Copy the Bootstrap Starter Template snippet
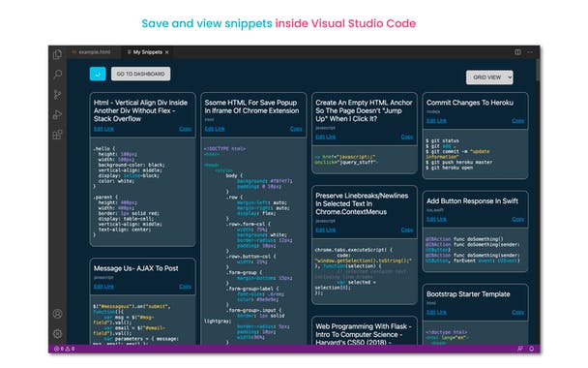The height and width of the screenshot is (368, 588). tap(517, 313)
